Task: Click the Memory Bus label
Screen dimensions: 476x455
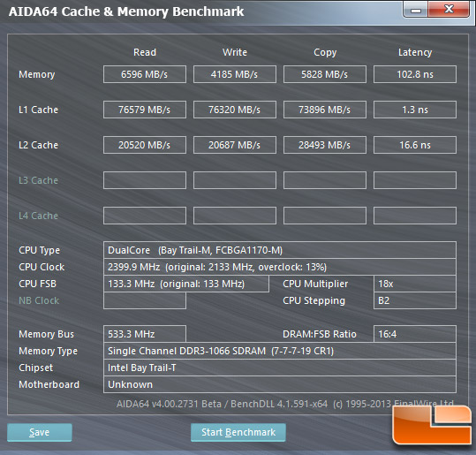Action: tap(46, 334)
